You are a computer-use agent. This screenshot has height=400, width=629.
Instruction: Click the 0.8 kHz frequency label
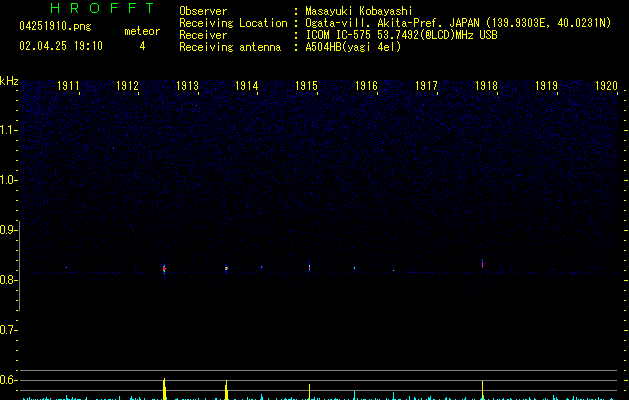(8, 280)
